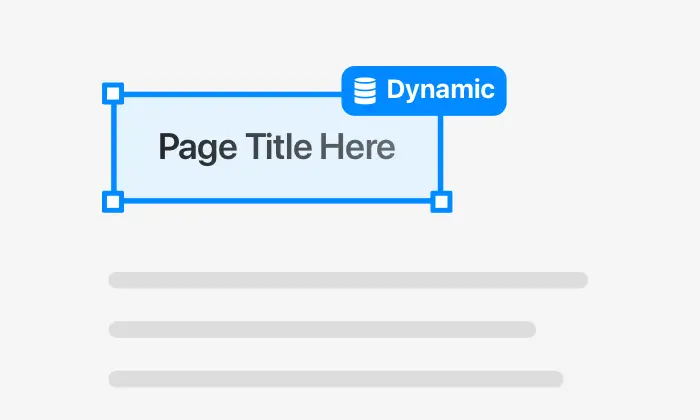
Task: Select the last gray placeholder text line
Action: tap(336, 379)
